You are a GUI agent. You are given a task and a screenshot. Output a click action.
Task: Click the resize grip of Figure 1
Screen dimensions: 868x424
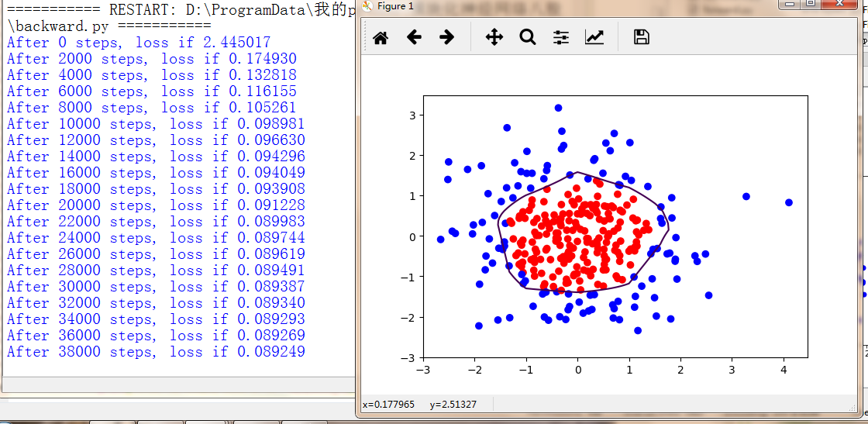852,408
